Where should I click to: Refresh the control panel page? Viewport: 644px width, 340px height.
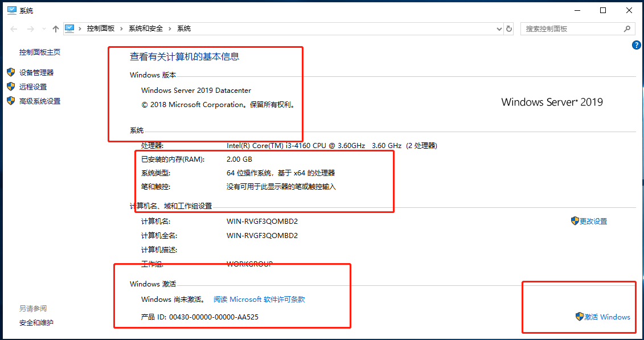[509, 28]
